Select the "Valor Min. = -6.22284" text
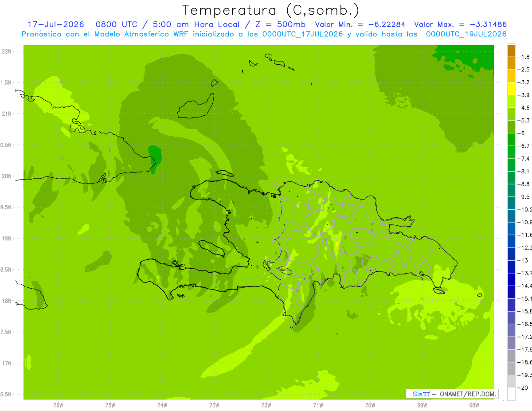The image size is (532, 411). (361, 24)
